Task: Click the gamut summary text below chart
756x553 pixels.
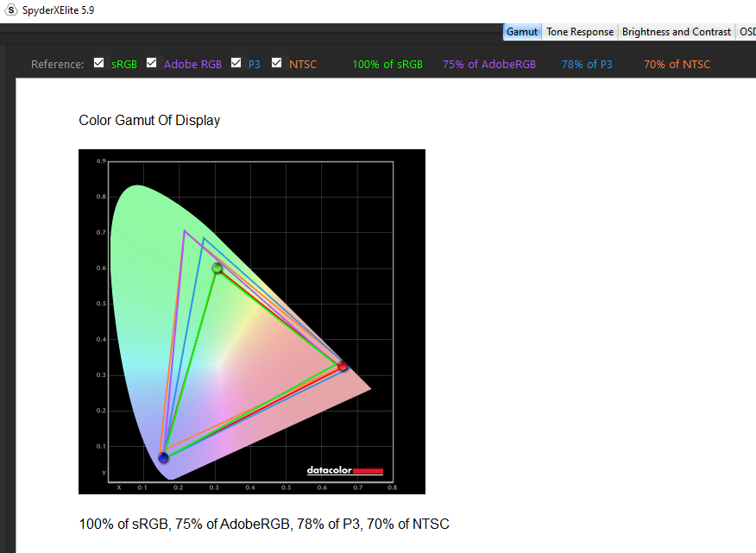Action: pyautogui.click(x=264, y=524)
